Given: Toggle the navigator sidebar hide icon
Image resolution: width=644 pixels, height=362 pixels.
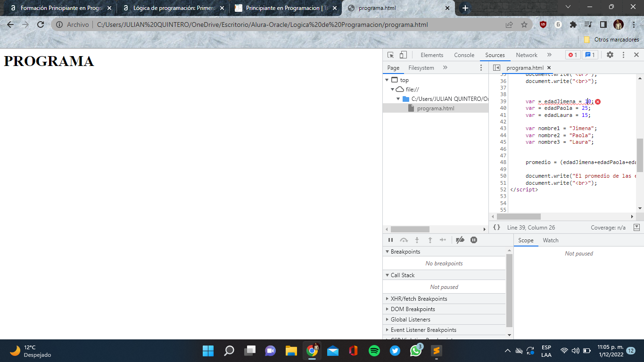Looking at the screenshot, I should [496, 68].
